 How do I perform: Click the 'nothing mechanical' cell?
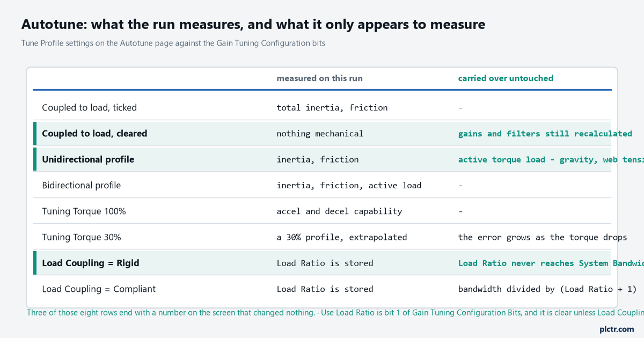point(320,134)
